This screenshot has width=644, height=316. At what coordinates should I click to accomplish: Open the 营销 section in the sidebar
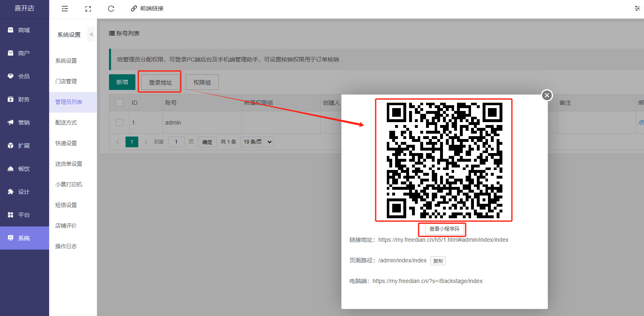(24, 123)
